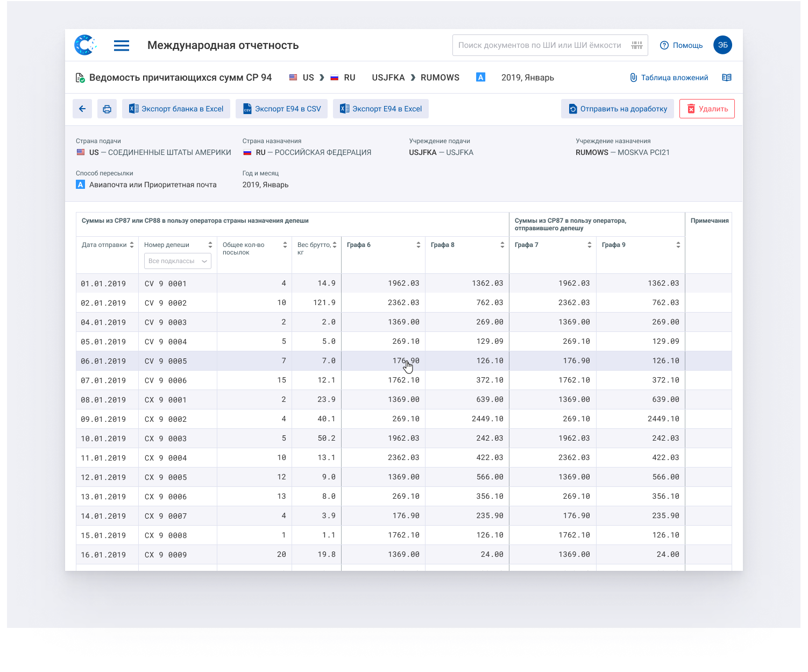808x672 pixels.
Task: Focus the document search input field
Action: [540, 45]
